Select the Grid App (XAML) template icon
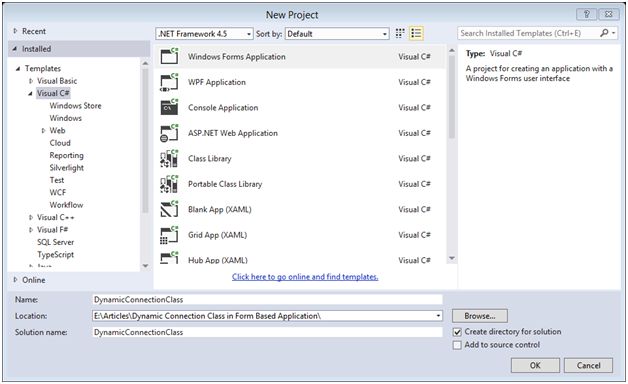The width and height of the screenshot is (628, 384). pyautogui.click(x=169, y=235)
